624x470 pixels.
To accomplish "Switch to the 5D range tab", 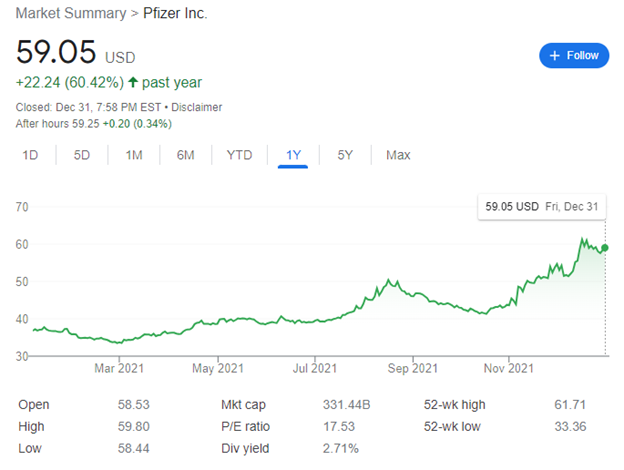I will pos(82,155).
